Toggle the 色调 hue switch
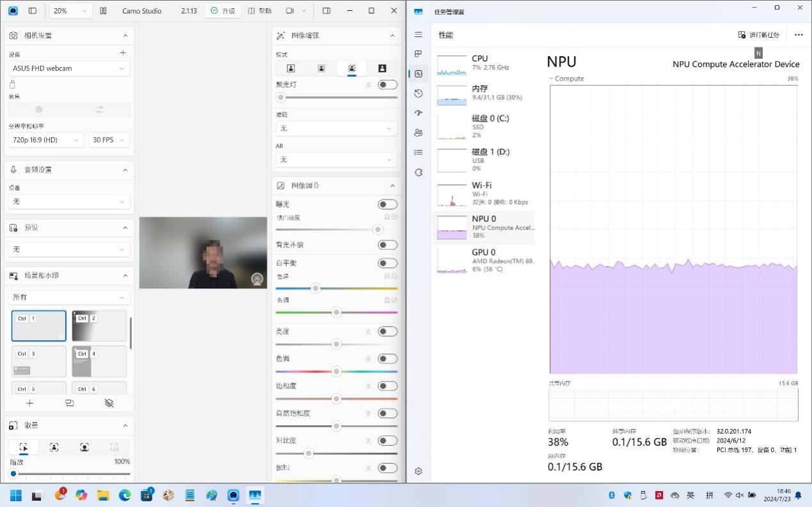The image size is (812, 507). click(387, 359)
